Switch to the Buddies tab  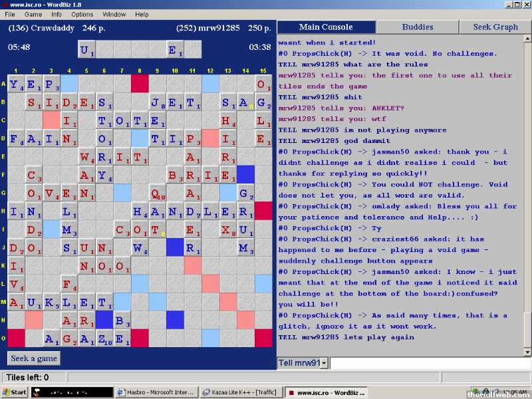417,27
